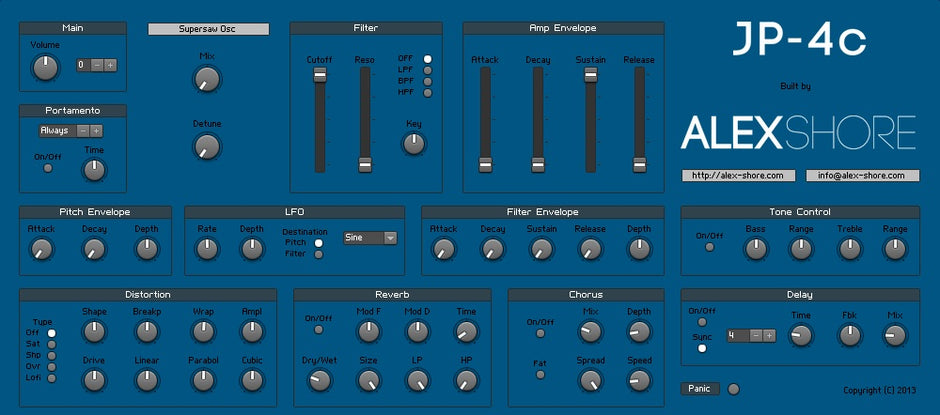Viewport: 940px width, 415px height.
Task: Click the Amp Envelope Release slider handle
Action: 639,165
